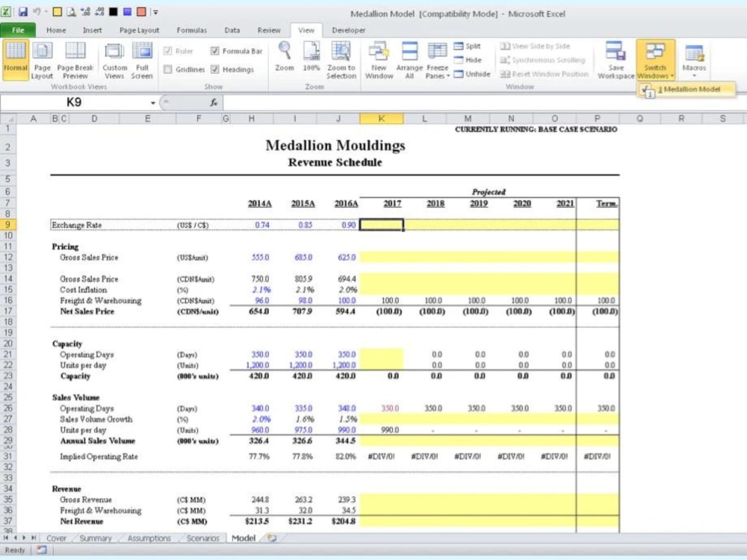Screen dimensions: 747x560
Task: Click View Side by Side
Action: (x=535, y=46)
